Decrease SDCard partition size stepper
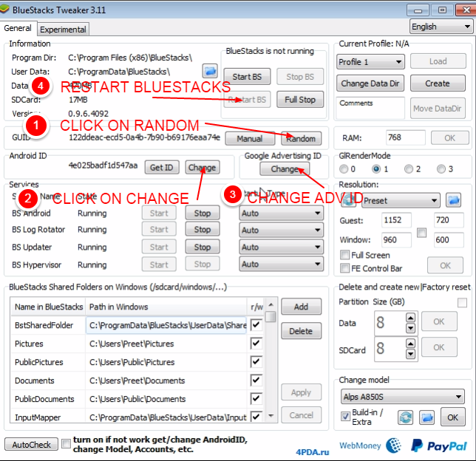 (x=410, y=353)
